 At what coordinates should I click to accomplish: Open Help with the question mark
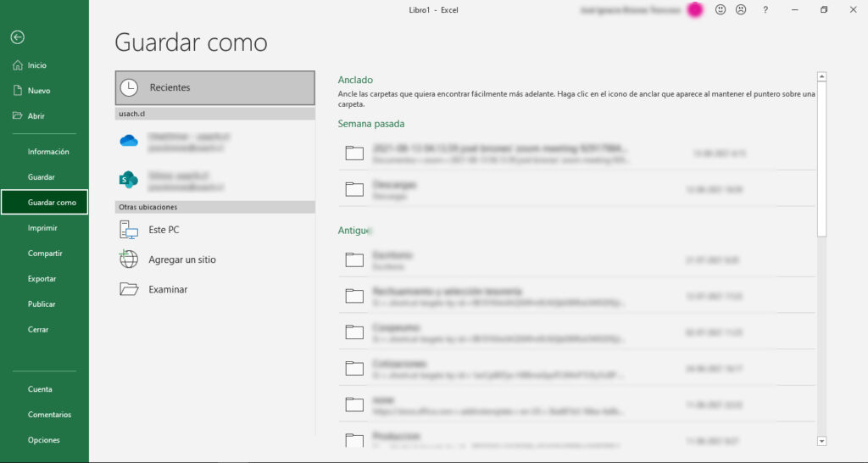765,10
